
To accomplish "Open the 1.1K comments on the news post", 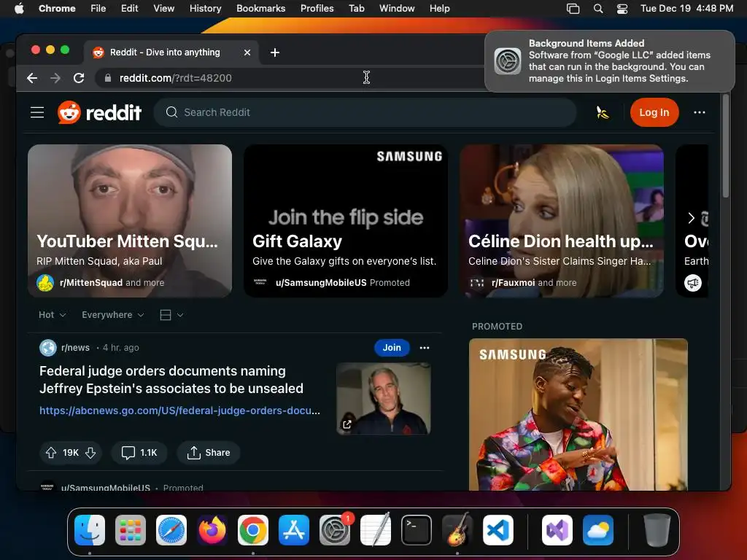I will pos(139,452).
